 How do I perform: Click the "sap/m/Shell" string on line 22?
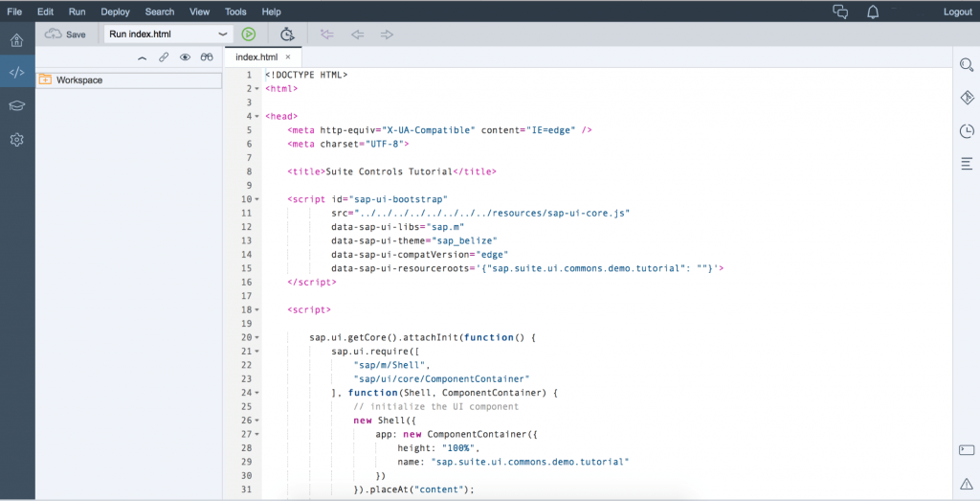tap(391, 365)
